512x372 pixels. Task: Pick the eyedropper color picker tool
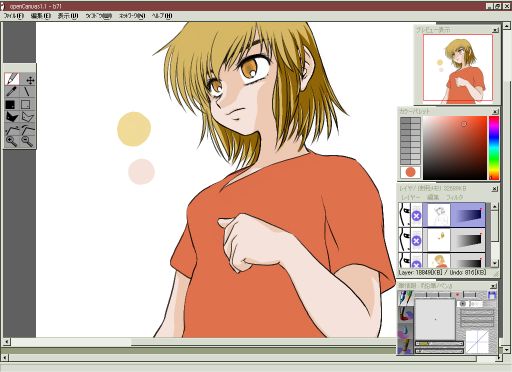[x=12, y=92]
